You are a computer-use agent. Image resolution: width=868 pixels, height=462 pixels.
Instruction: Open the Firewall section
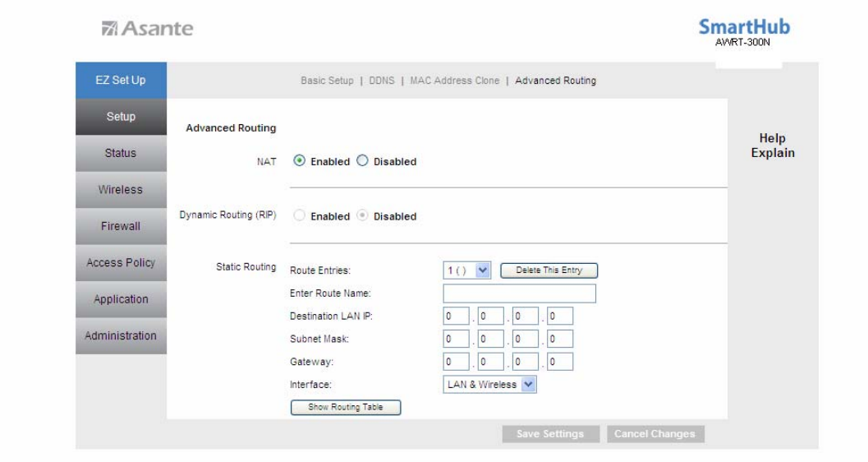pos(121,227)
